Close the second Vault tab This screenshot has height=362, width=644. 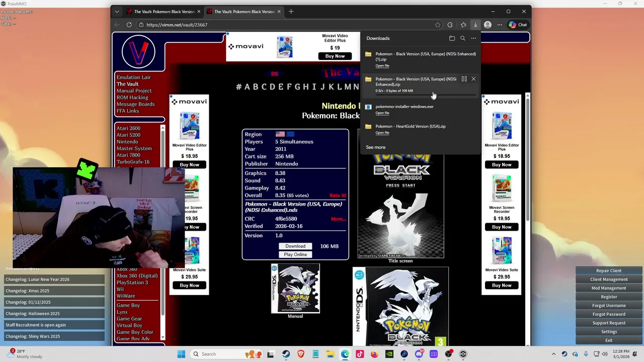point(279,12)
